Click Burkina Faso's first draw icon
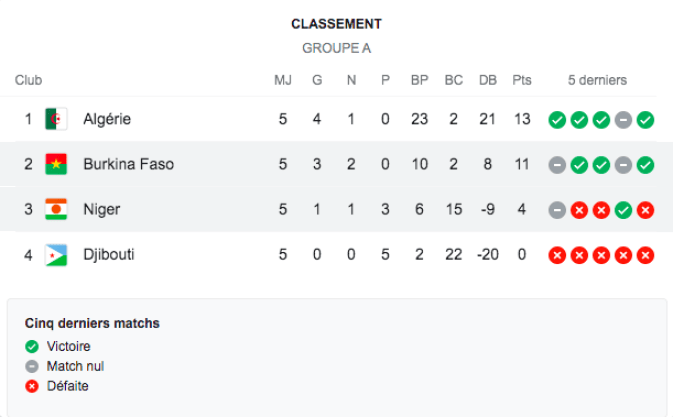This screenshot has height=417, width=673. [x=557, y=165]
